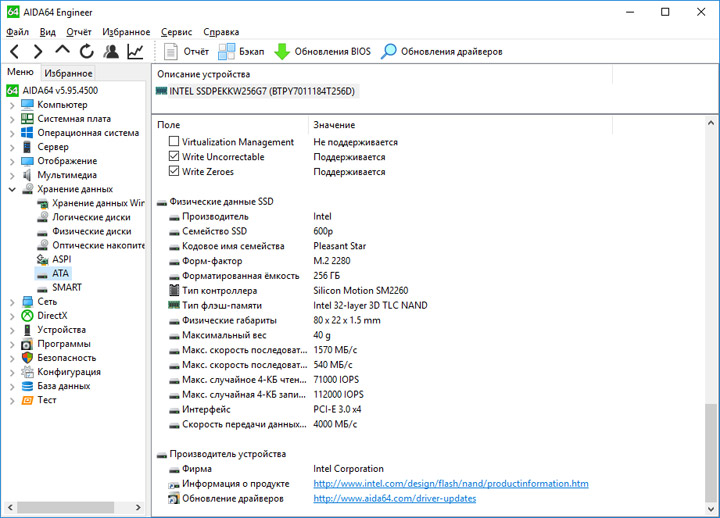Toggle the Virtualization Management checkbox
Viewport: 720px width, 518px height.
(174, 141)
